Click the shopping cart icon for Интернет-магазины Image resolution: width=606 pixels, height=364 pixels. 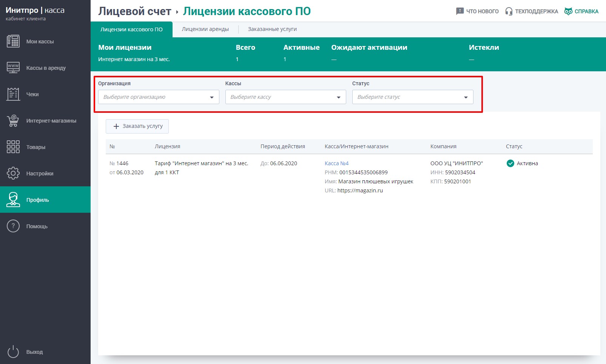click(13, 120)
